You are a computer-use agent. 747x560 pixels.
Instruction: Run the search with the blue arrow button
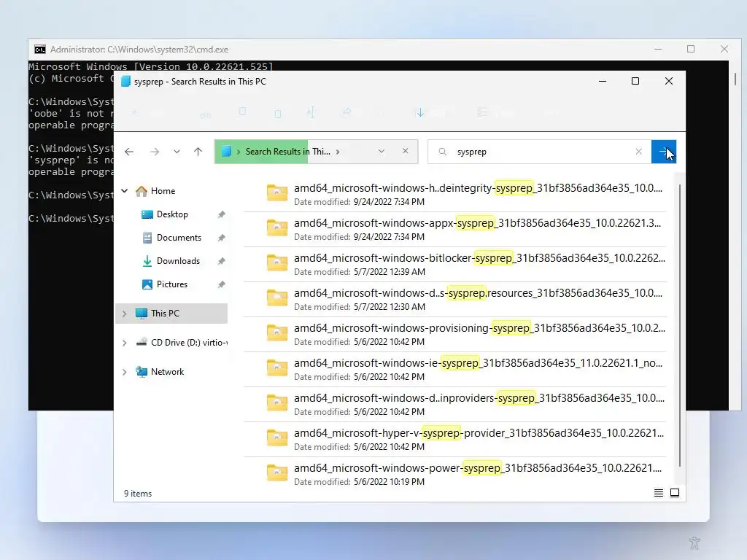tap(664, 152)
